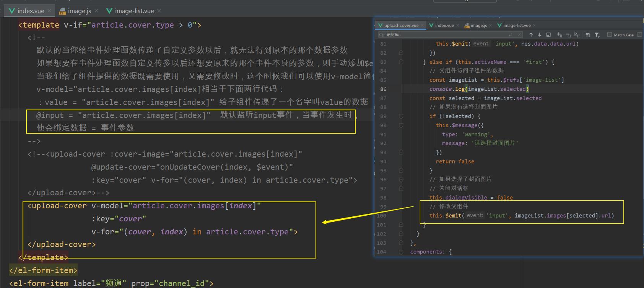644x288 pixels.
Task: Go to previous search occurrence
Action: [x=531, y=34]
